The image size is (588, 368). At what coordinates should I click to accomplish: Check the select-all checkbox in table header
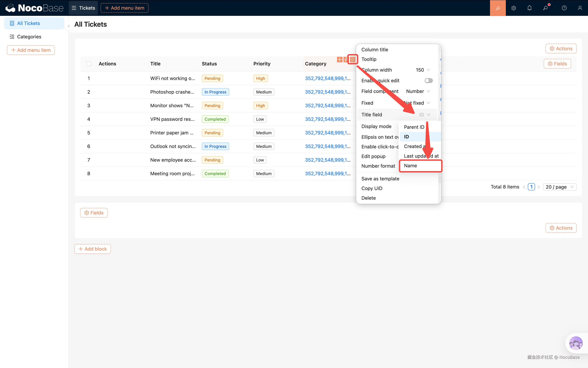tap(89, 64)
